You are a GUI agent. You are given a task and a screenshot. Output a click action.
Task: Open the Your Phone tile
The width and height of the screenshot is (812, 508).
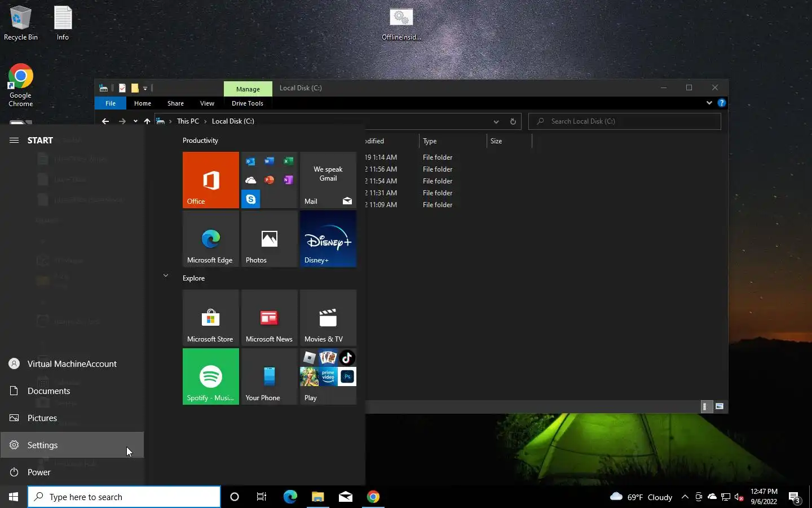(x=269, y=376)
